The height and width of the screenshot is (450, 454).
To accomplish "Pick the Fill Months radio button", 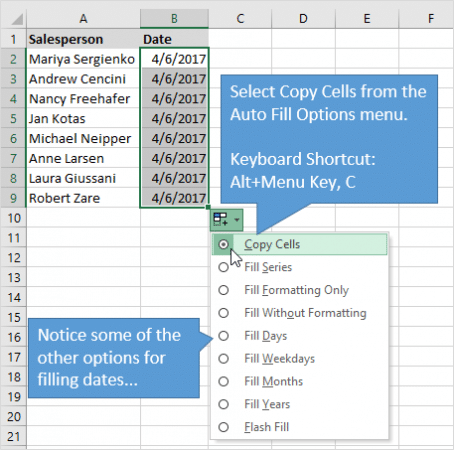I will point(223,381).
